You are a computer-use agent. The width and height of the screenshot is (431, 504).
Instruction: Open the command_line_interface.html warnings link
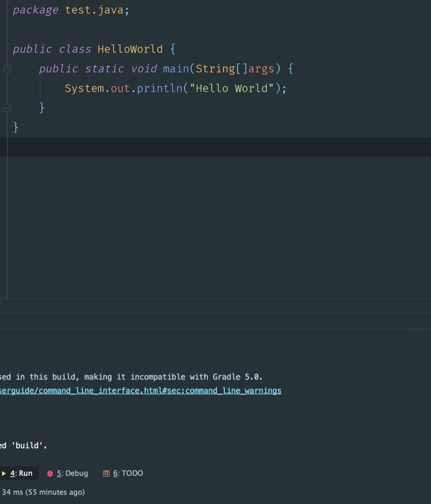[140, 391]
